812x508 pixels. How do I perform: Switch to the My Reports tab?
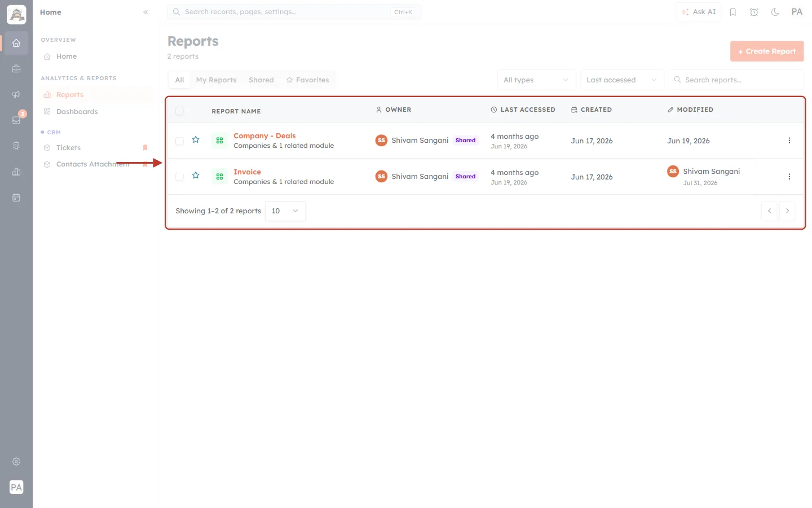click(217, 80)
